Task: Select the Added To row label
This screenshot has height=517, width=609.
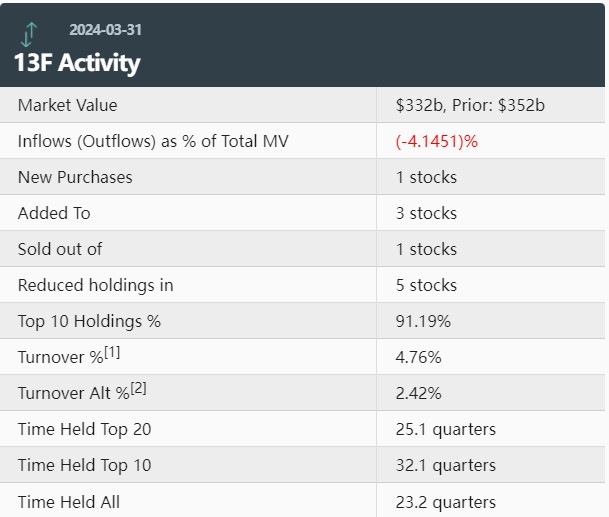Action: pyautogui.click(x=54, y=213)
